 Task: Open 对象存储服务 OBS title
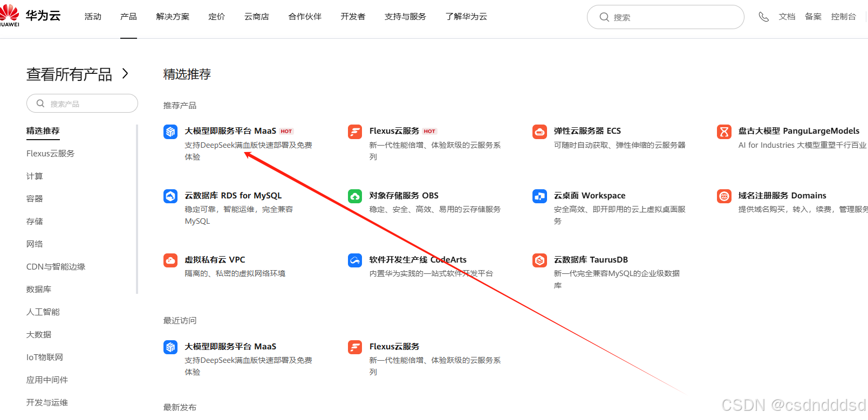pos(404,196)
